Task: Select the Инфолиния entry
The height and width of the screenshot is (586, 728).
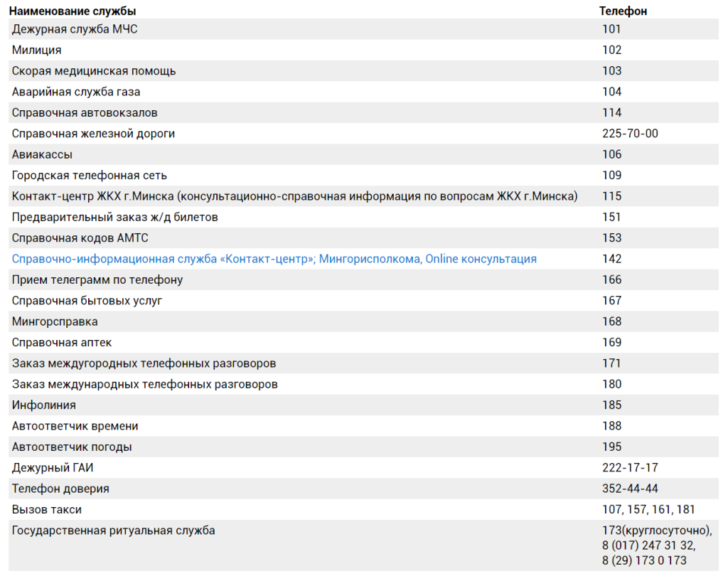Action: 43,405
